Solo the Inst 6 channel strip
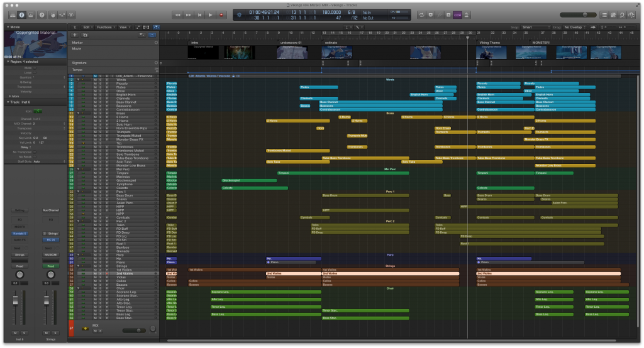 point(24,332)
